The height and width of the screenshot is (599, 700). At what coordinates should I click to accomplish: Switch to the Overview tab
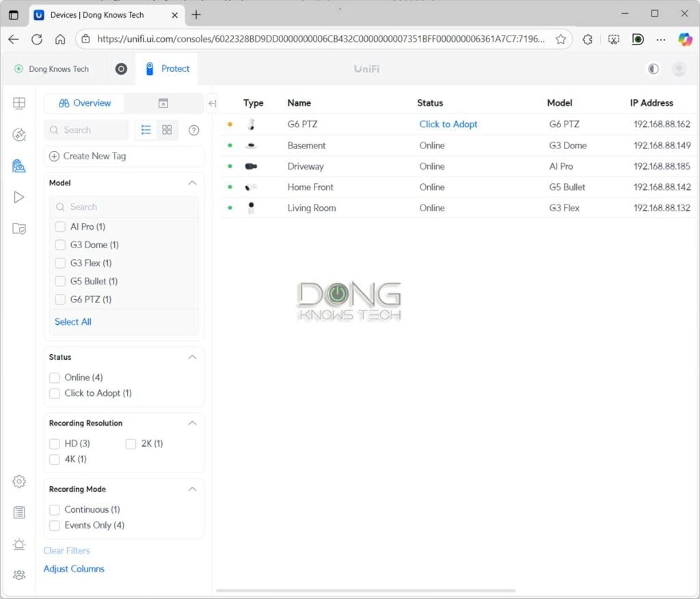point(85,103)
